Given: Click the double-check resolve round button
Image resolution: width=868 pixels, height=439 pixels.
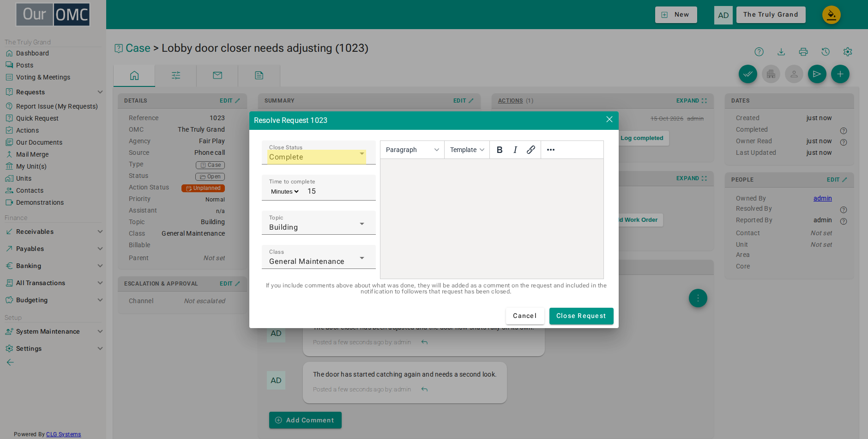Looking at the screenshot, I should tap(748, 74).
